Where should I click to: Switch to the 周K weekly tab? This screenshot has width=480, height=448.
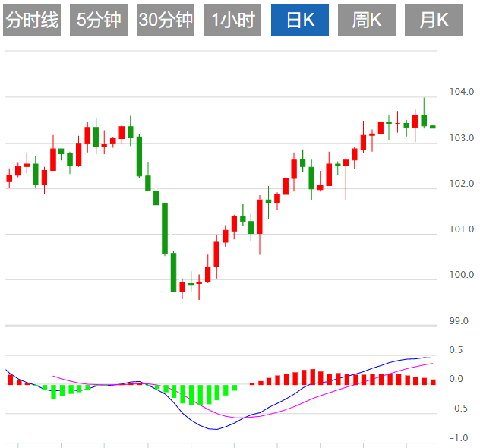[367, 20]
